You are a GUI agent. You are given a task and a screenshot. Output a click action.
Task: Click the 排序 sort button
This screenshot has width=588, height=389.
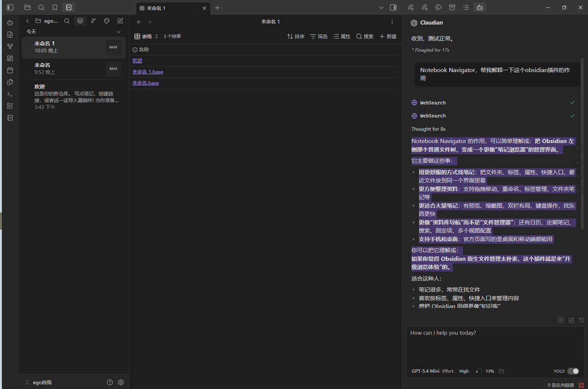[x=295, y=36]
